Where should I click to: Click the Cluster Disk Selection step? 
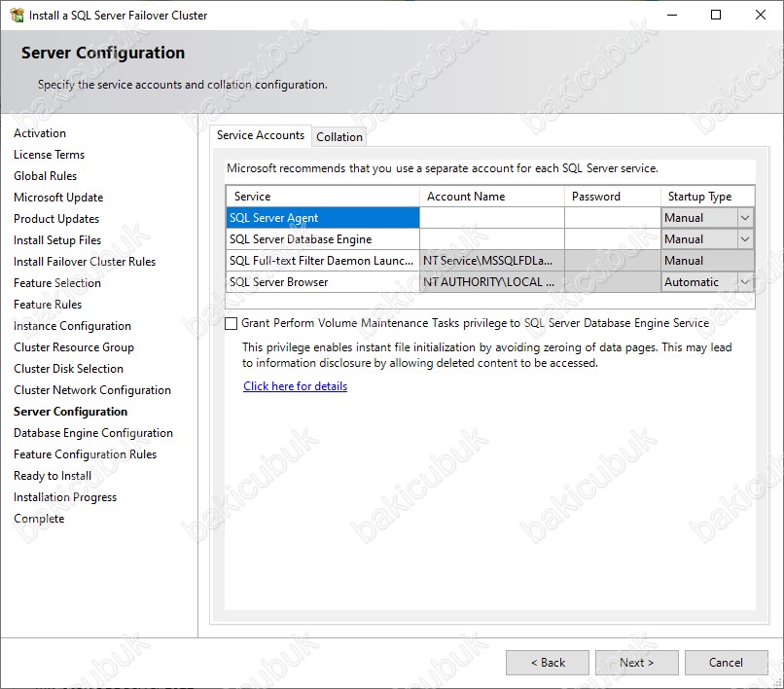pyautogui.click(x=68, y=369)
